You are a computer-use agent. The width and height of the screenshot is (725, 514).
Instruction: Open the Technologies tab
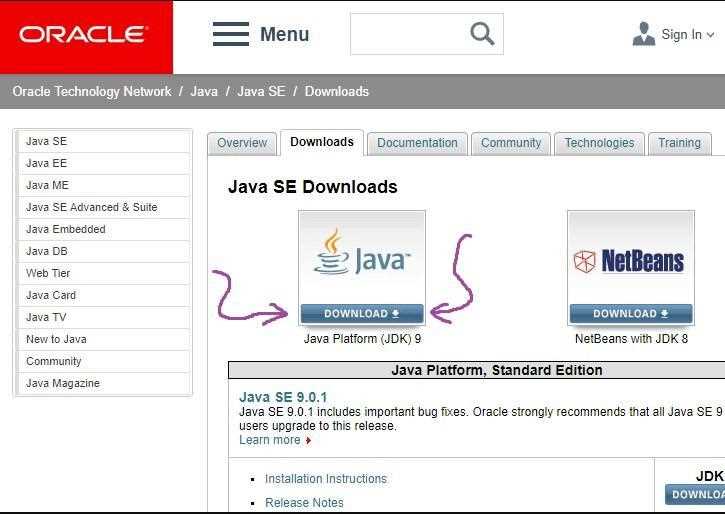coord(599,143)
